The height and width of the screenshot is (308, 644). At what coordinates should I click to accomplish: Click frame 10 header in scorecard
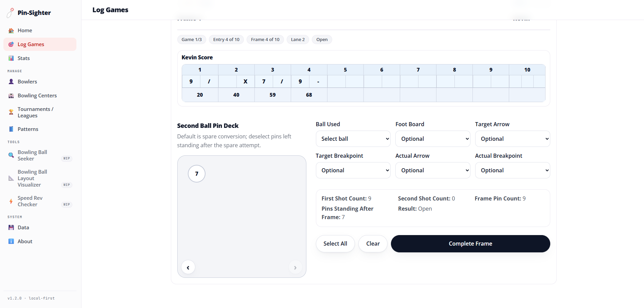[x=527, y=70]
